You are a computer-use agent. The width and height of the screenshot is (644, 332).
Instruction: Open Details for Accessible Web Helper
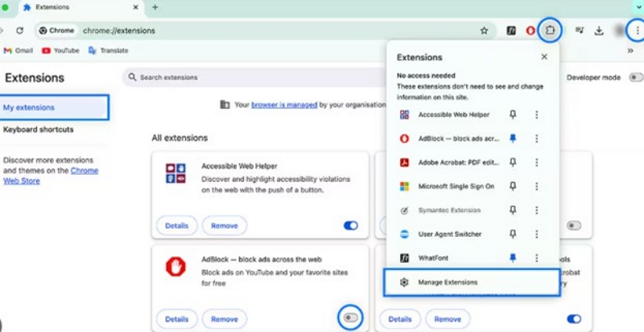coord(176,226)
